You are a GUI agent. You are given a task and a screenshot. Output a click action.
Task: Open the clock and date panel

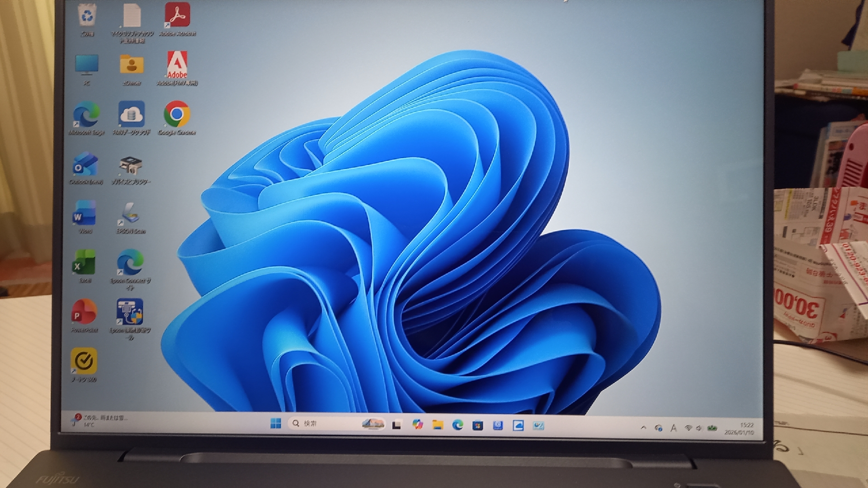pos(739,429)
